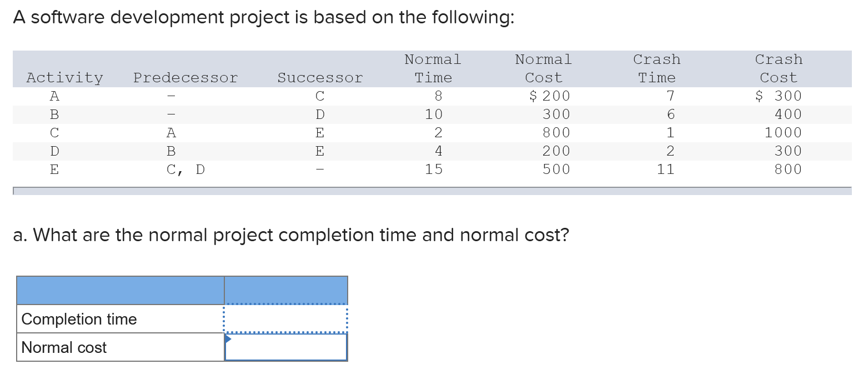Click the Successor column header
Viewport: 868px width, 384px height.
pos(320,77)
